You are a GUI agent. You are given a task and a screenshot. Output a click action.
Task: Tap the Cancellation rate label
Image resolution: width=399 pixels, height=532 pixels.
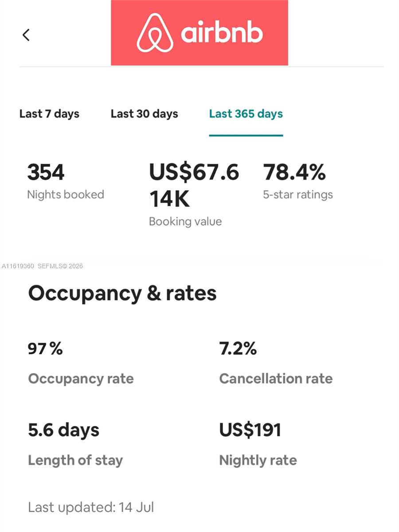pyautogui.click(x=276, y=379)
